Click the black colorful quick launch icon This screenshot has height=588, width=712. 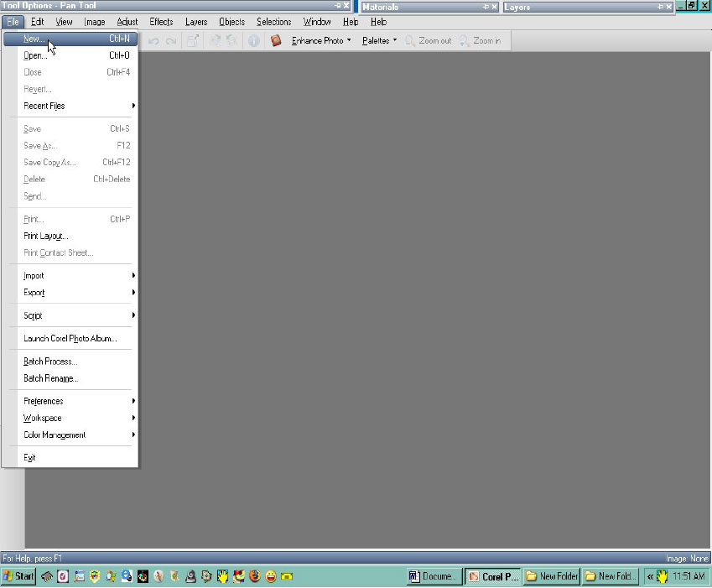click(x=143, y=576)
